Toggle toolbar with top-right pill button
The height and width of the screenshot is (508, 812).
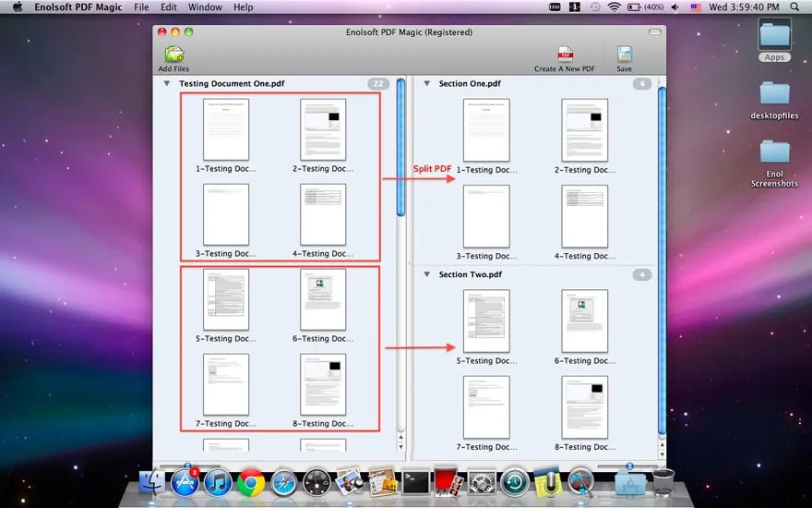coord(654,32)
